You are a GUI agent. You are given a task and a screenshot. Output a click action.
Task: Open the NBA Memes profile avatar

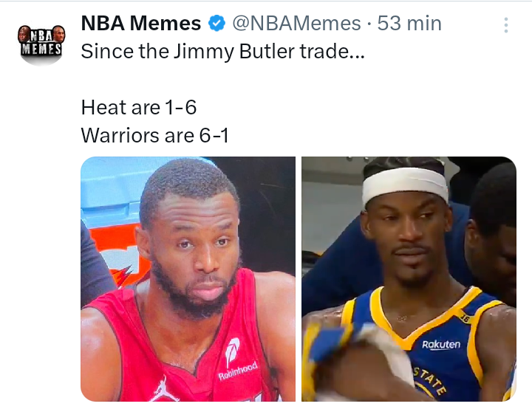point(41,44)
